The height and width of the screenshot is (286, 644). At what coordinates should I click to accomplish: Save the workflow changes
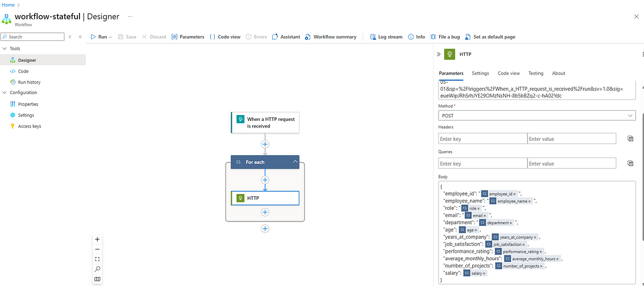pos(127,37)
